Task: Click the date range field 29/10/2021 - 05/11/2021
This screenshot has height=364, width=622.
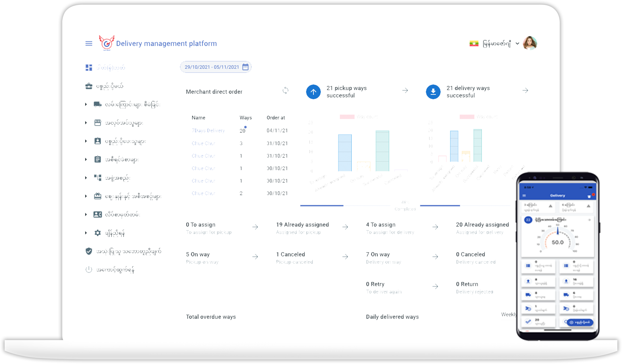Action: [211, 67]
